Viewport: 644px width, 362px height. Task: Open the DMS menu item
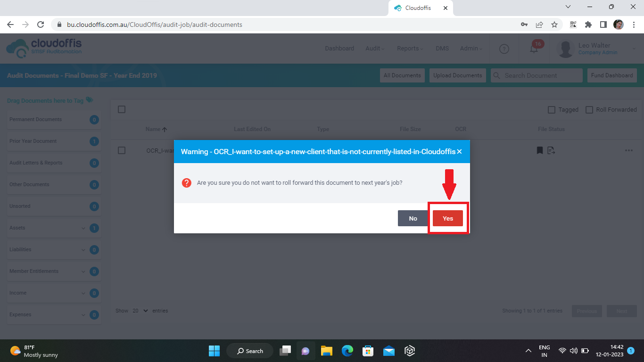pyautogui.click(x=442, y=49)
